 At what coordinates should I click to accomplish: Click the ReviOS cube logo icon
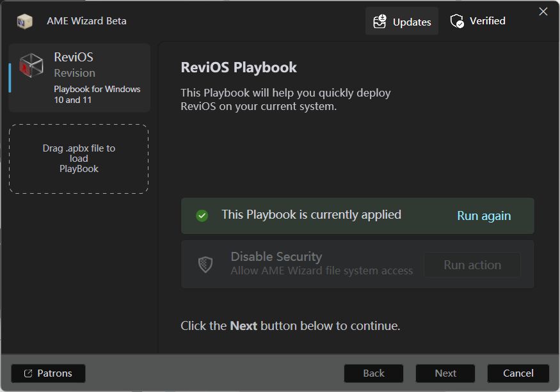click(31, 65)
